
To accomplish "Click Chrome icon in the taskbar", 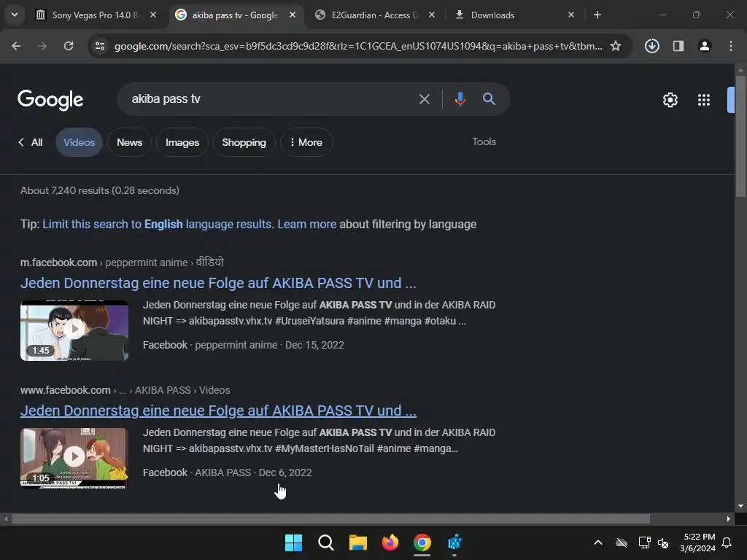I will pos(422,542).
